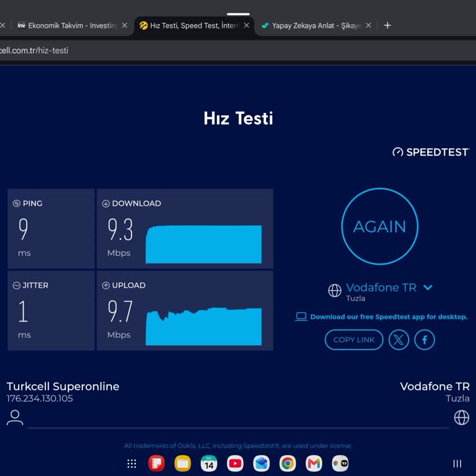Open the app pair icon in dock
This screenshot has width=476, height=476.
point(340,464)
